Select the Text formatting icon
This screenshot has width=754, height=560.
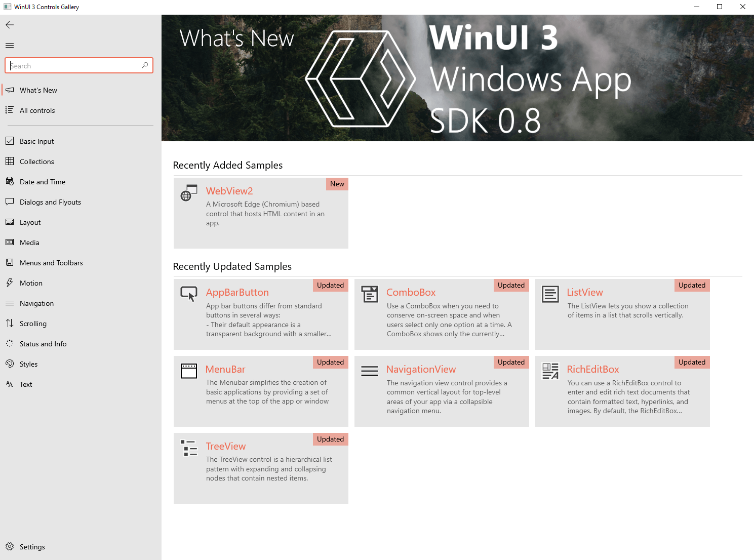click(x=10, y=384)
